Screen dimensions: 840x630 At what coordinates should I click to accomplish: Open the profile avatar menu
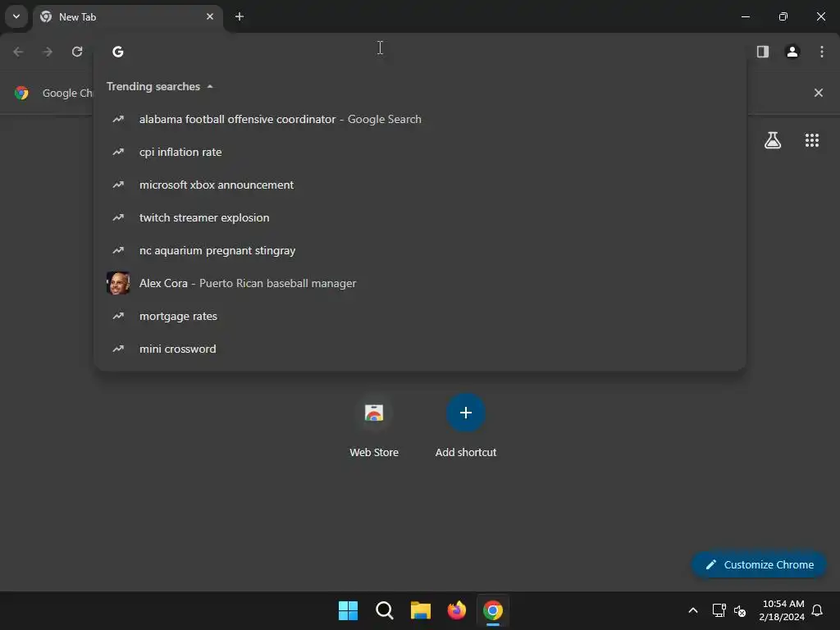point(792,52)
